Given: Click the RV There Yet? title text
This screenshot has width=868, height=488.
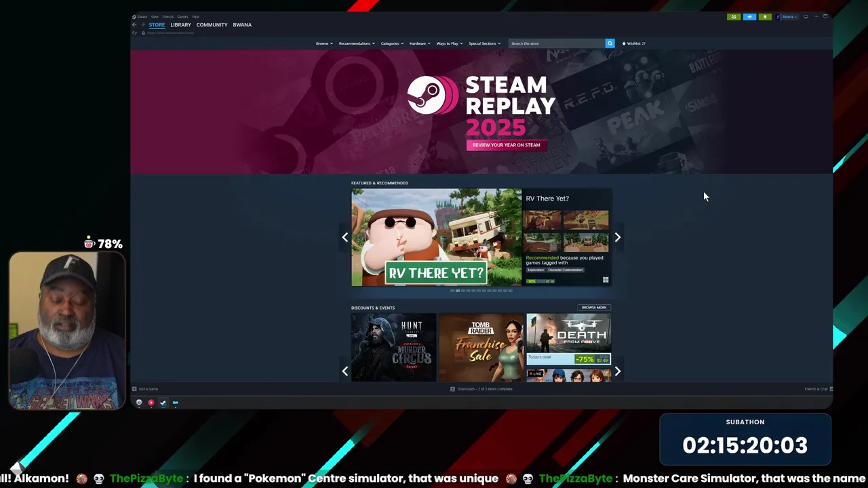Looking at the screenshot, I should (x=547, y=199).
